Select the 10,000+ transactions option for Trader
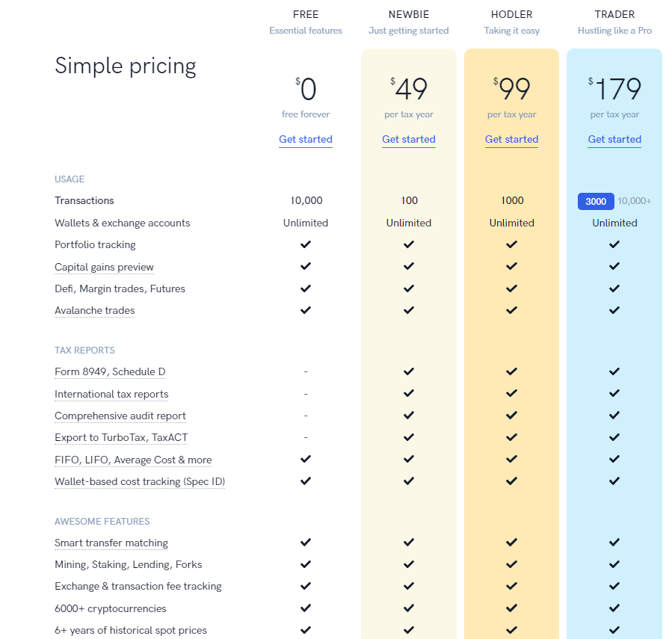672x639 pixels. [x=635, y=201]
